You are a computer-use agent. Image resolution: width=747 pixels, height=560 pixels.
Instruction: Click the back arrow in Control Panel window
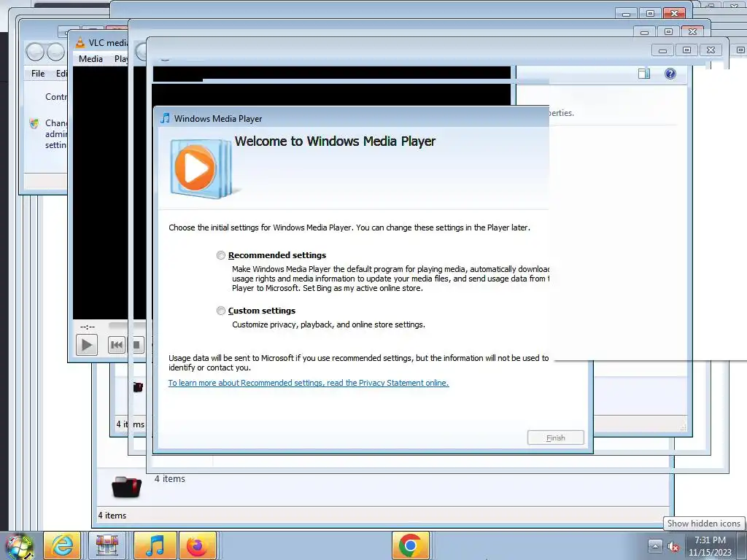tap(35, 52)
